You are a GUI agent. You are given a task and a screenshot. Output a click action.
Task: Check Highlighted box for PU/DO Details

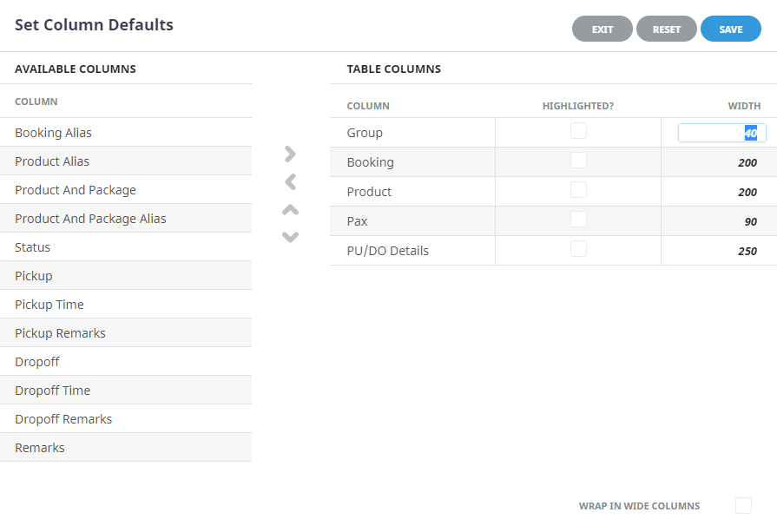(578, 249)
